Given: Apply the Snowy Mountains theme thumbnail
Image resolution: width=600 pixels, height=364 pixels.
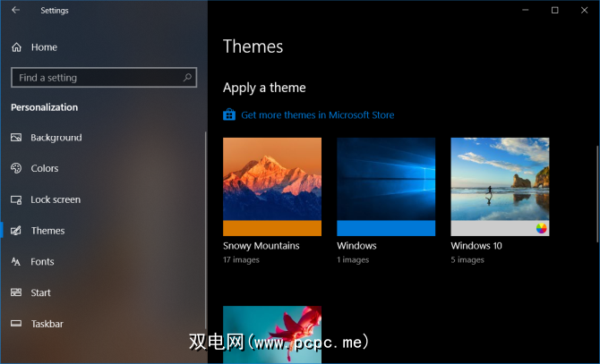Looking at the screenshot, I should 272,179.
